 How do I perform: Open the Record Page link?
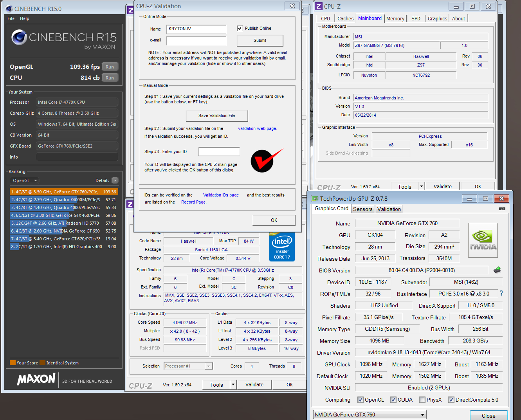pyautogui.click(x=193, y=202)
